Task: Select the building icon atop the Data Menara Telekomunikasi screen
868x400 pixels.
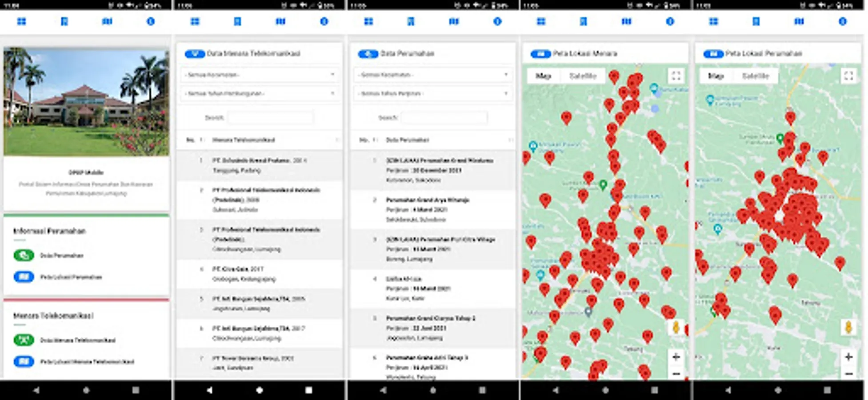Action: tap(237, 21)
